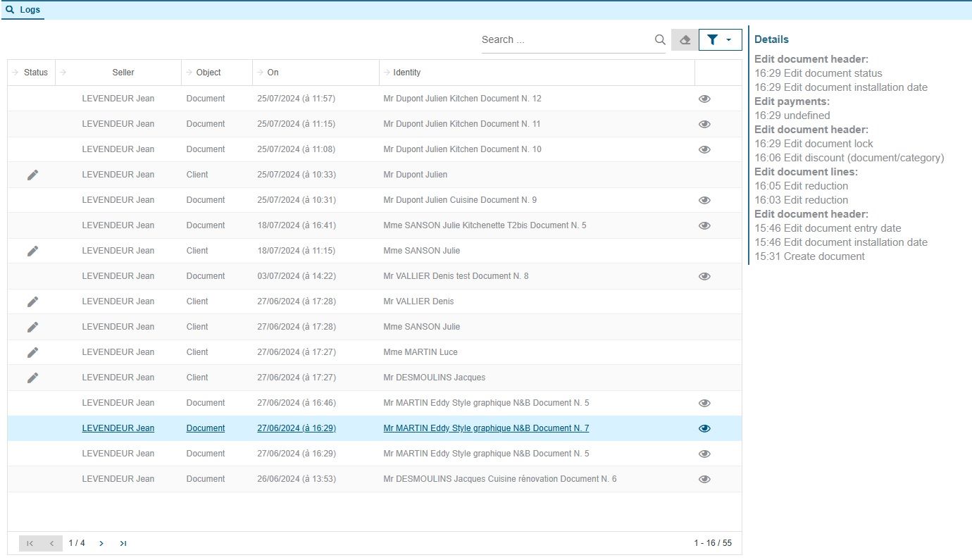Sort by the On date column header
The image size is (972, 560).
[x=273, y=73]
